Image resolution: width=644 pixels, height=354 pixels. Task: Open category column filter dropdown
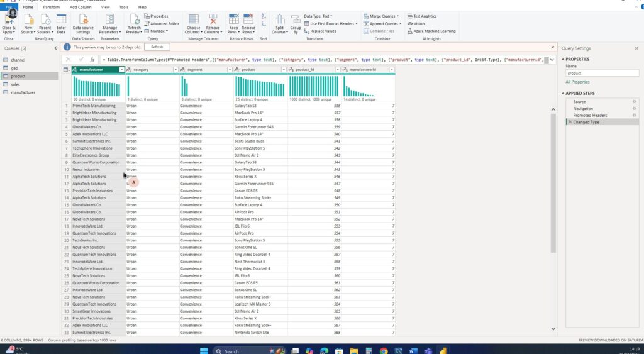(x=176, y=70)
